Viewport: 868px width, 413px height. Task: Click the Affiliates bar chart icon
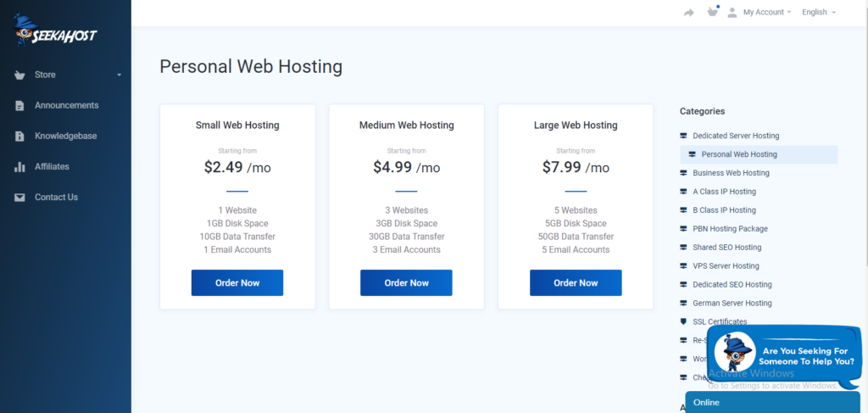click(x=20, y=166)
